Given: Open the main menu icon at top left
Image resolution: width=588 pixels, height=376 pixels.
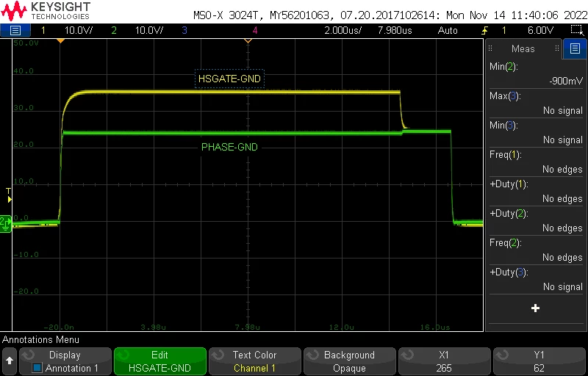Looking at the screenshot, I should (x=15, y=30).
